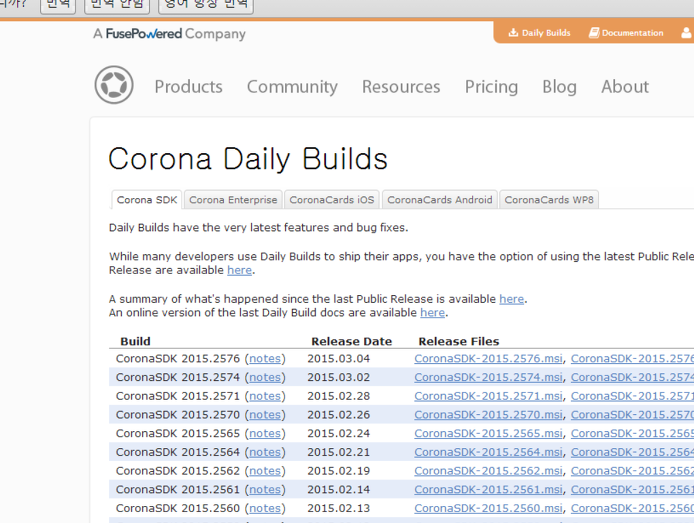
Task: Open the Blog page
Action: 559,87
